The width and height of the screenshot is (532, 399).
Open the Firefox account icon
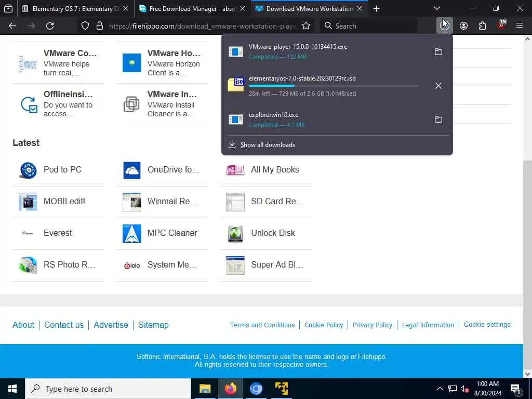point(463,26)
